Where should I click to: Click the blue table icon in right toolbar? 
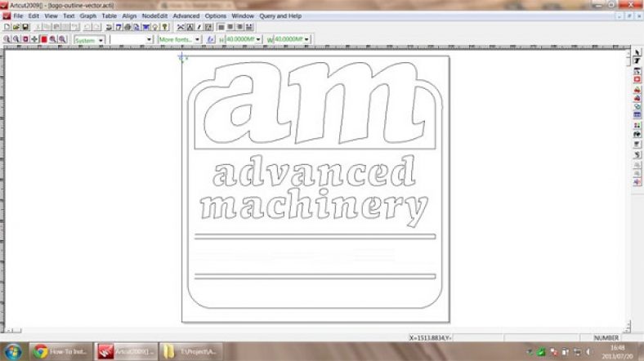coord(637,115)
